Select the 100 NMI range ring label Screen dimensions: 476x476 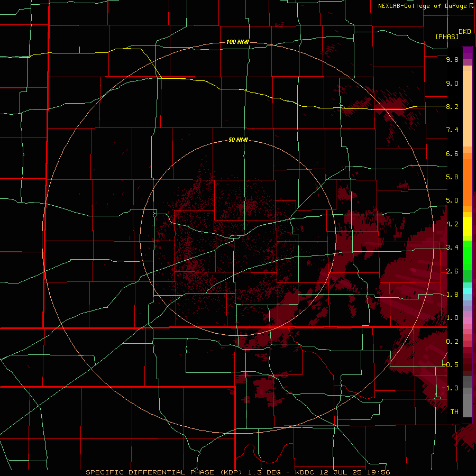[x=237, y=42]
